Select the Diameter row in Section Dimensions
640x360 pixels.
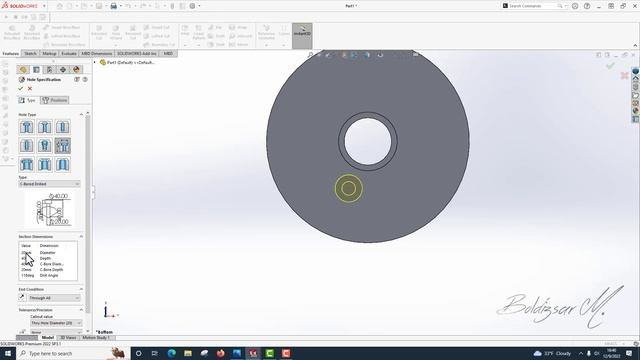point(48,253)
